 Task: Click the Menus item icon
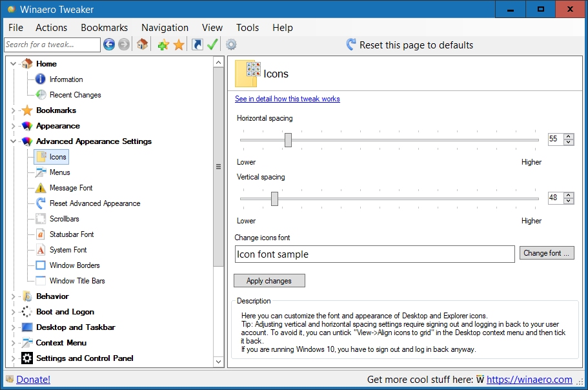[41, 172]
